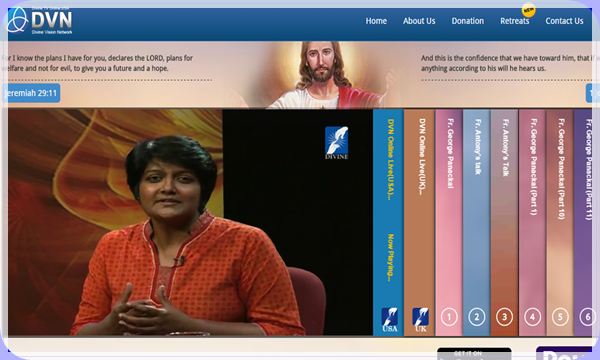Image resolution: width=600 pixels, height=360 pixels.
Task: Open the Contact Us page
Action: [564, 21]
